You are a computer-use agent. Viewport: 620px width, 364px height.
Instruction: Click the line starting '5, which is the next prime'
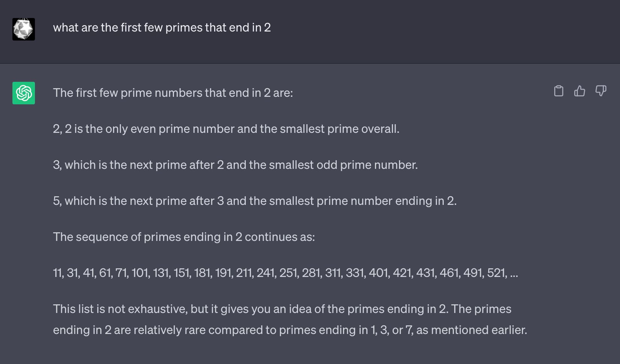click(254, 201)
